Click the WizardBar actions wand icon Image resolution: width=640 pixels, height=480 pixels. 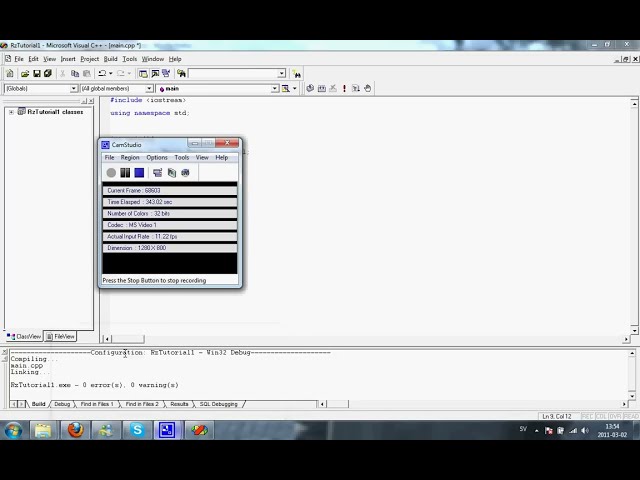pyautogui.click(x=286, y=89)
